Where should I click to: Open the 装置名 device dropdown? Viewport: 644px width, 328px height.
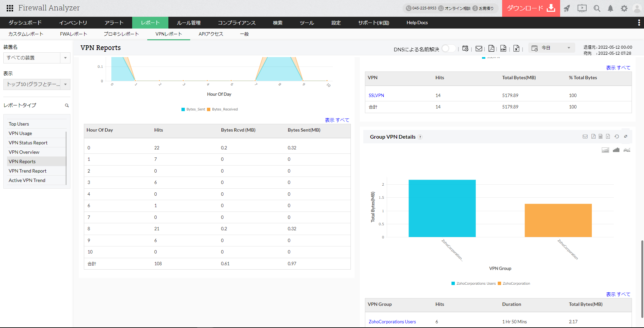[x=37, y=58]
